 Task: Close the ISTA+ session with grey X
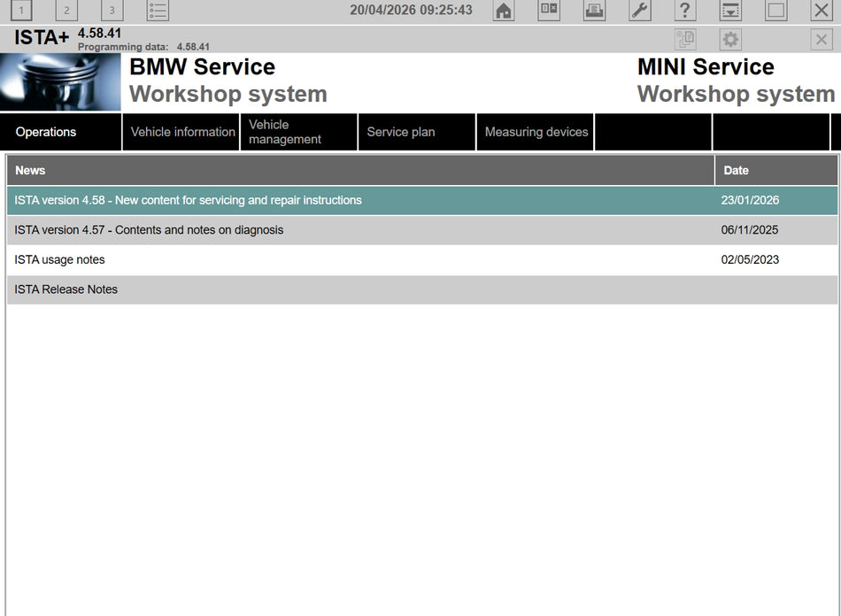(x=822, y=39)
